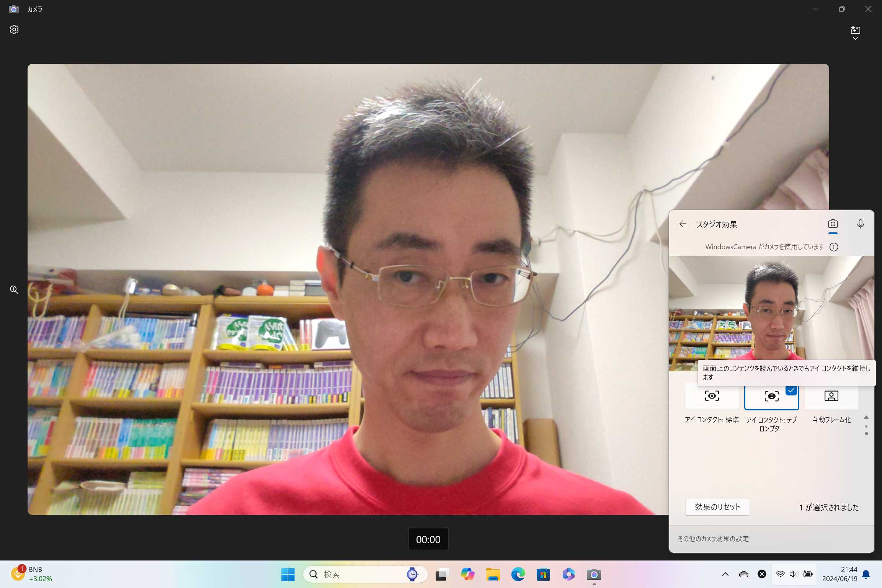Open Microsoft Edge from the taskbar
The image size is (882, 588).
(x=518, y=574)
